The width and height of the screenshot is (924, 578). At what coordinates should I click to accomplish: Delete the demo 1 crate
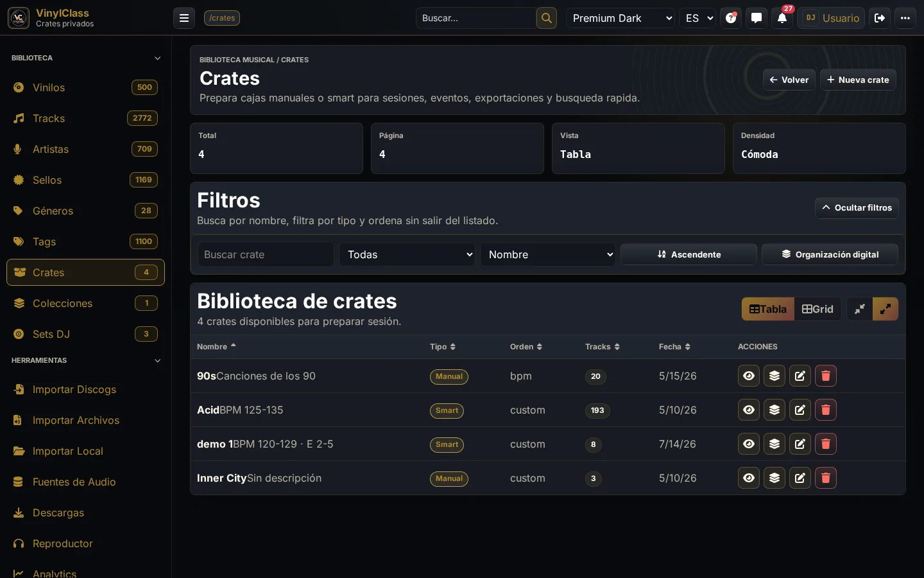pos(826,444)
